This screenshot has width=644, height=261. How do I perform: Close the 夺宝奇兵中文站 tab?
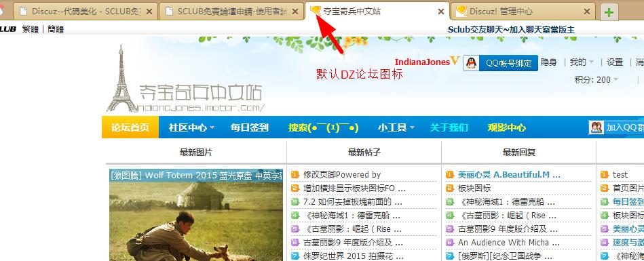coord(440,12)
